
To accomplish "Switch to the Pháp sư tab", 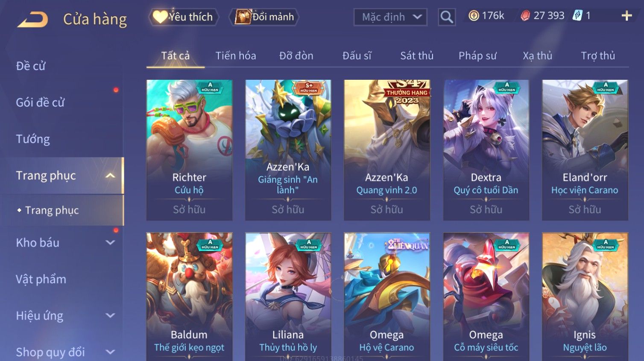I will [477, 55].
